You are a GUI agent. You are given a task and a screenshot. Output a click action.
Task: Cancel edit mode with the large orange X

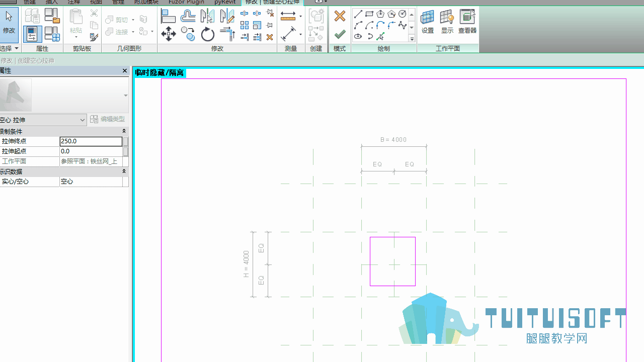[x=340, y=16]
